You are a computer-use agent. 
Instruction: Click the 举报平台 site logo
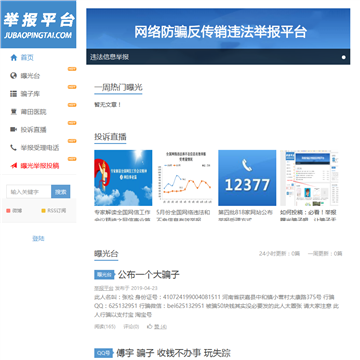(38, 24)
